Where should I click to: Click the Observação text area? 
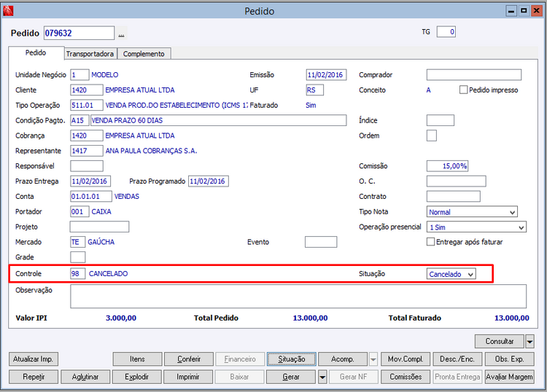tap(298, 296)
